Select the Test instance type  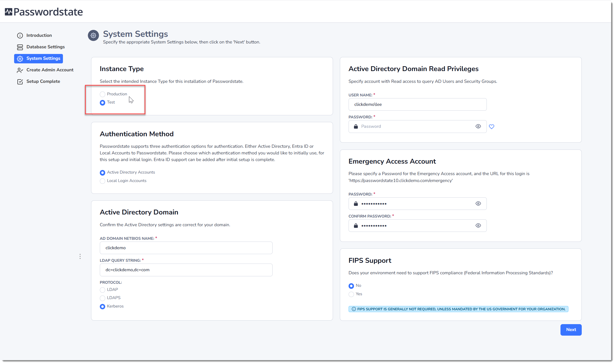point(102,103)
